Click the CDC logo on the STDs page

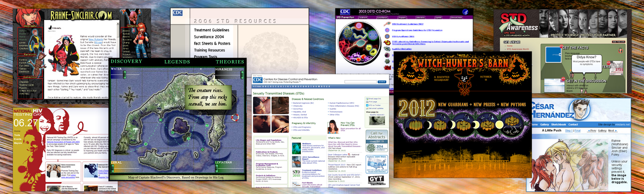(257, 80)
